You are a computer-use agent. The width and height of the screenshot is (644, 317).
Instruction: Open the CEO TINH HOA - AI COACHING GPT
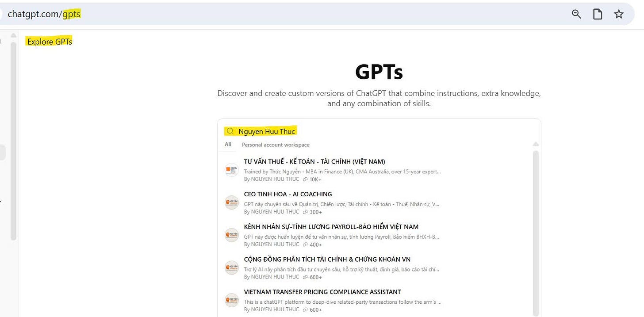(x=288, y=194)
